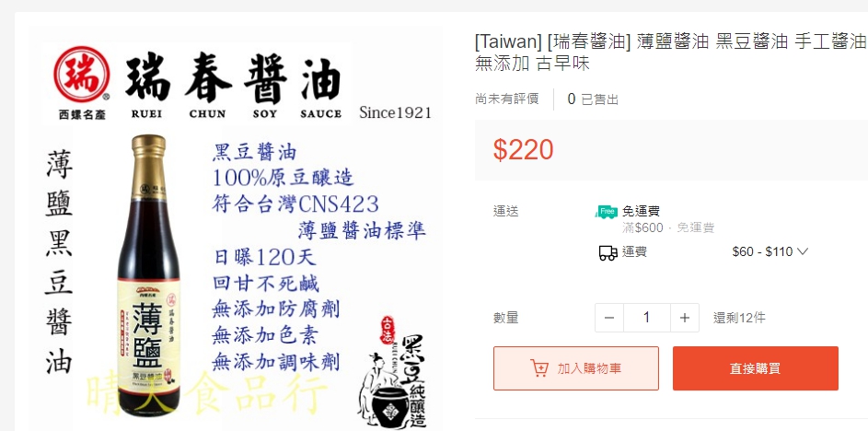Open 尚未有評價 ratings section
This screenshot has height=431, width=868.
coord(506,99)
